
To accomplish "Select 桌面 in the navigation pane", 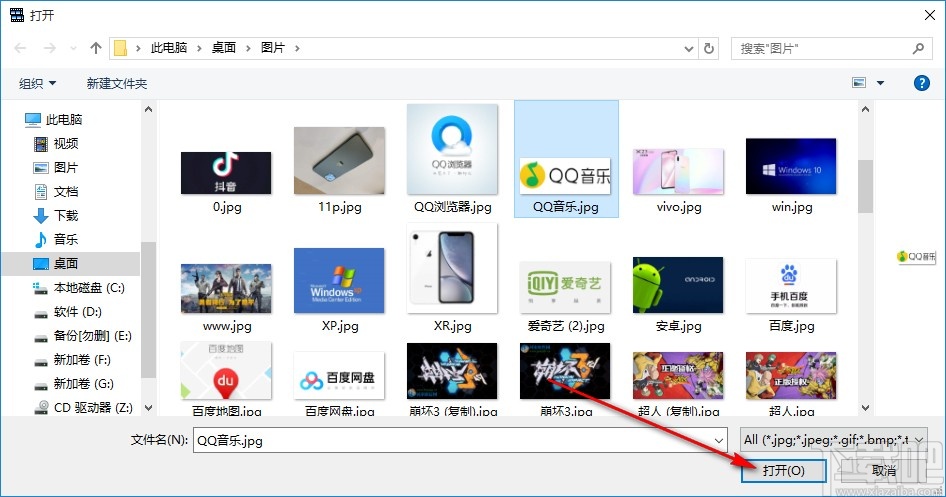I will coord(71,264).
